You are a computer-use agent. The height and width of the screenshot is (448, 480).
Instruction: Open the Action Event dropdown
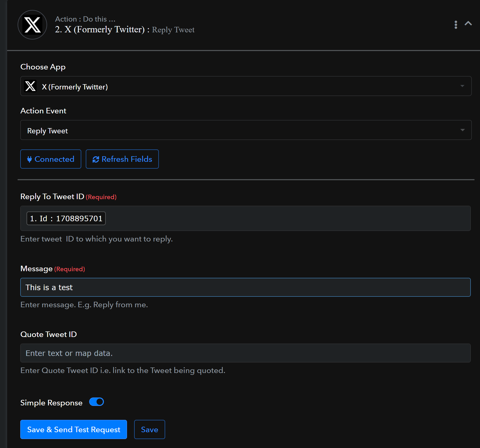246,130
